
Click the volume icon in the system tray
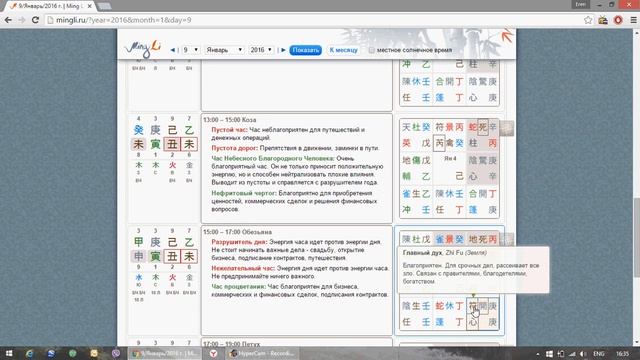(x=582, y=353)
